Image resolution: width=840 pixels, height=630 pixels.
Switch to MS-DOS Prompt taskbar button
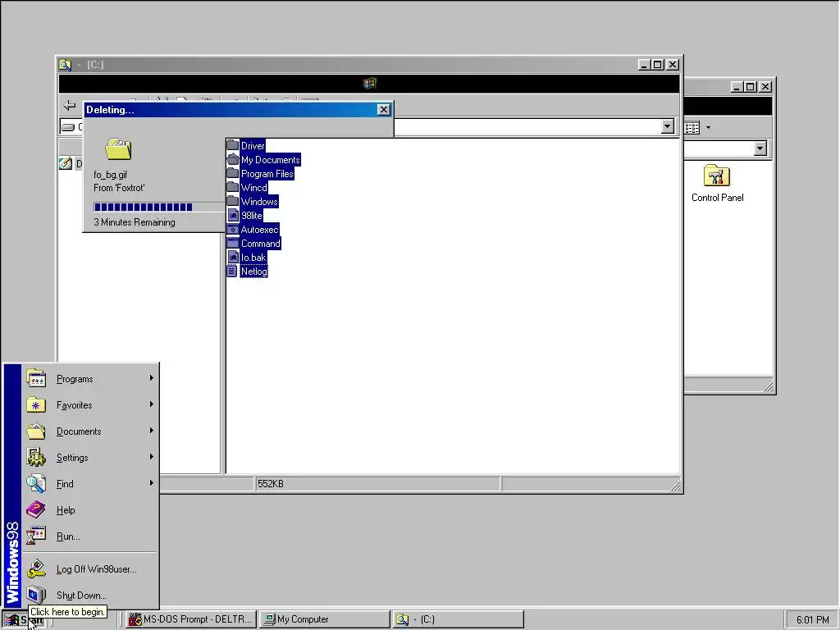pyautogui.click(x=191, y=619)
